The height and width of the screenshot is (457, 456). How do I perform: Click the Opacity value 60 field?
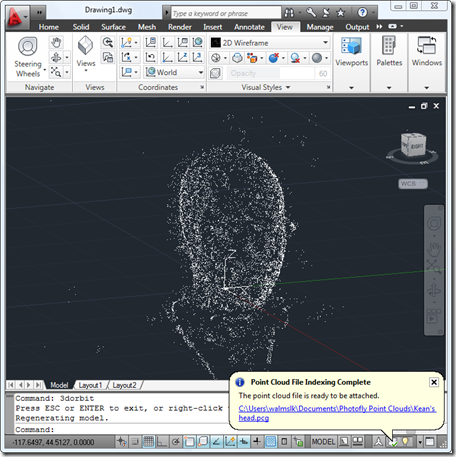tap(323, 73)
